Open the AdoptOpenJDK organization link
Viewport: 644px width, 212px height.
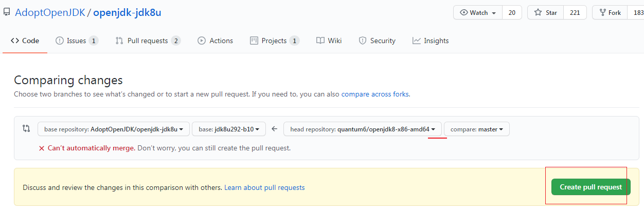point(50,12)
